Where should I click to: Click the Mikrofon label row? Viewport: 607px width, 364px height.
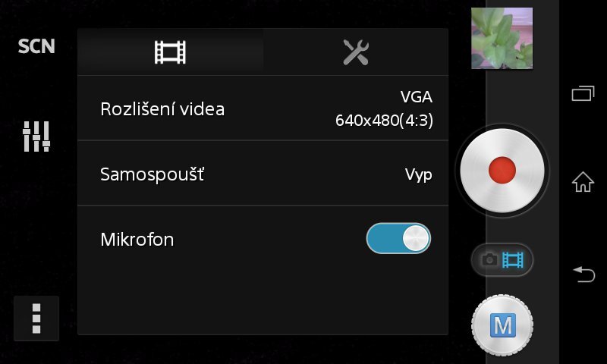click(x=263, y=238)
